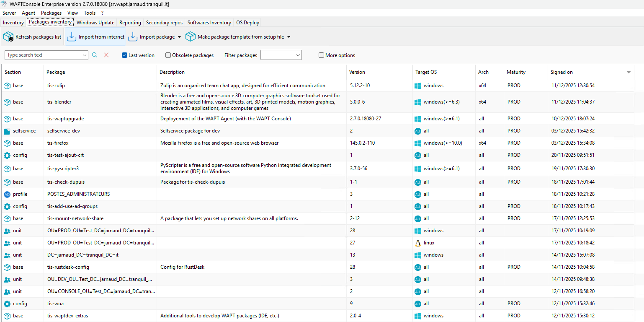
Task: Open the Tools menu
Action: pos(90,13)
